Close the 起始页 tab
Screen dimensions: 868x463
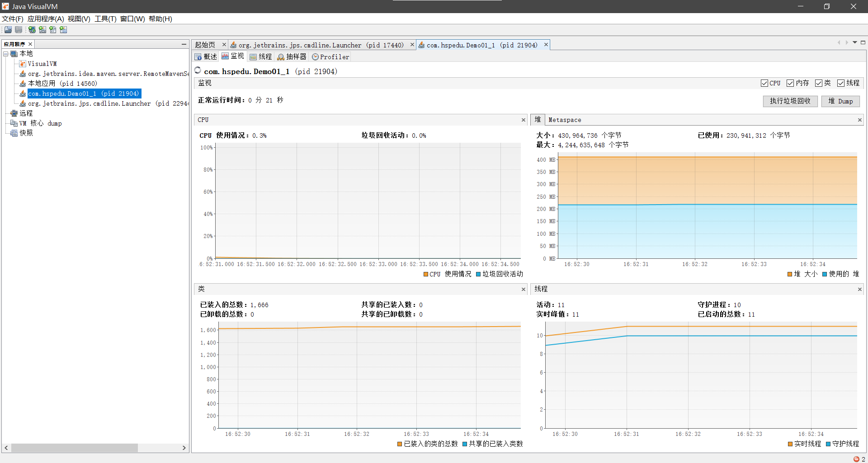point(224,45)
